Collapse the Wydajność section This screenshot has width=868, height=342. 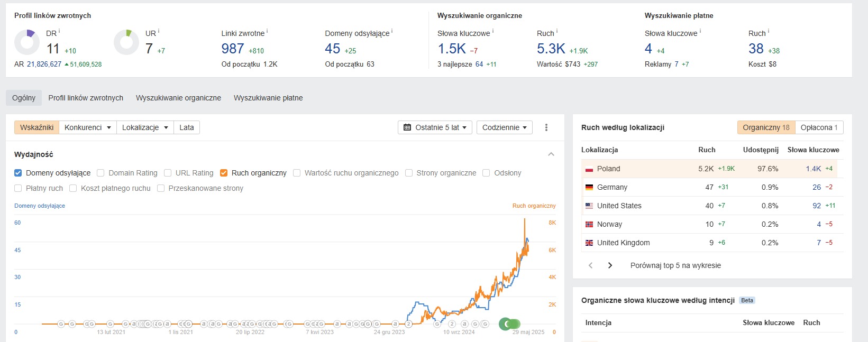(551, 154)
